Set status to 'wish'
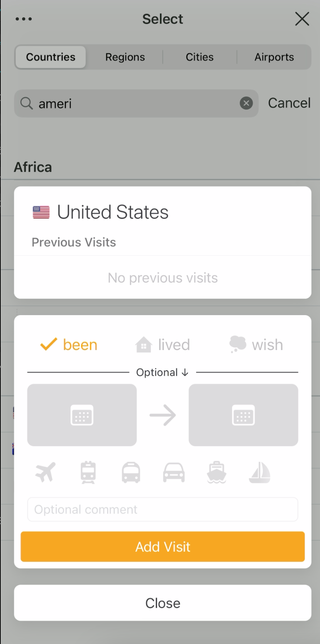320x644 pixels. pyautogui.click(x=256, y=345)
